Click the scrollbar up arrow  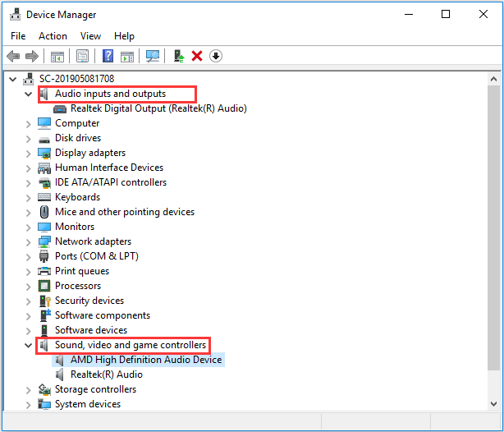493,79
